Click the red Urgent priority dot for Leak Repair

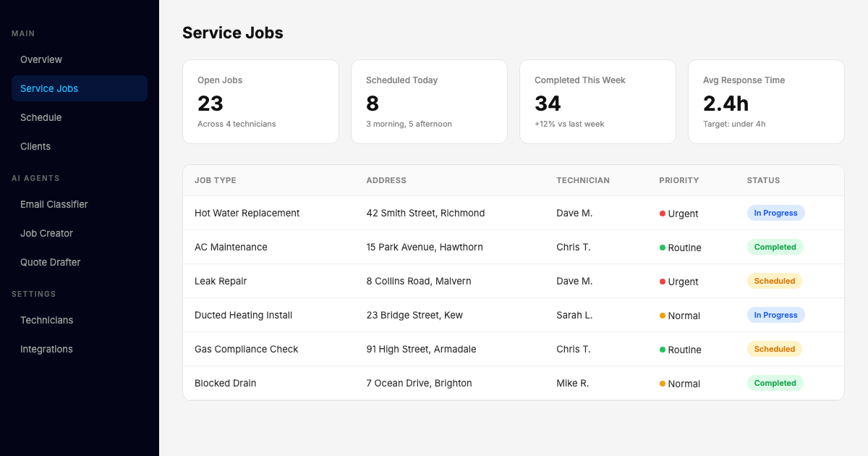[x=663, y=281]
